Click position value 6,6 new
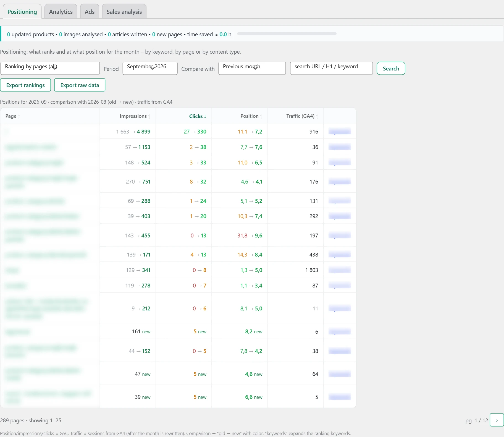This screenshot has width=504, height=437. [x=254, y=397]
